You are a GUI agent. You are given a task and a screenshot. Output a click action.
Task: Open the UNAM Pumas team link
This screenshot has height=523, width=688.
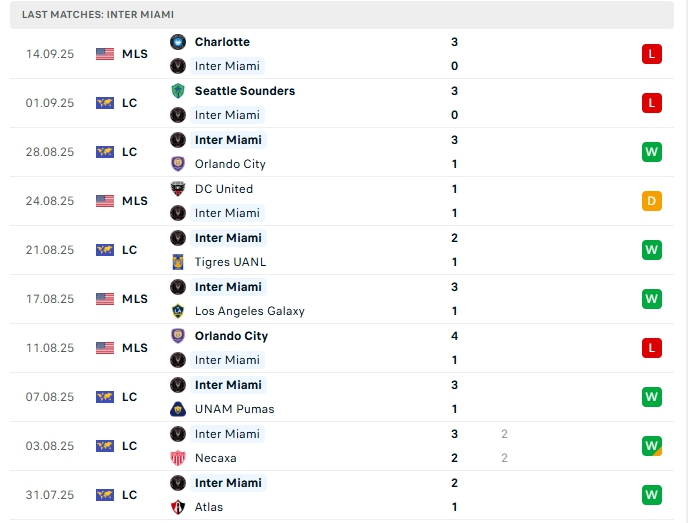[x=235, y=409]
